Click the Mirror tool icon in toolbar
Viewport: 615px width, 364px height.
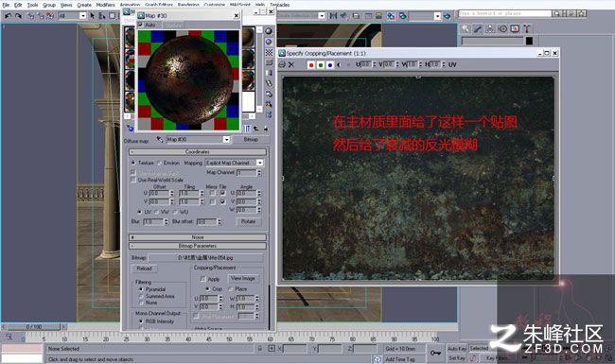(333, 16)
